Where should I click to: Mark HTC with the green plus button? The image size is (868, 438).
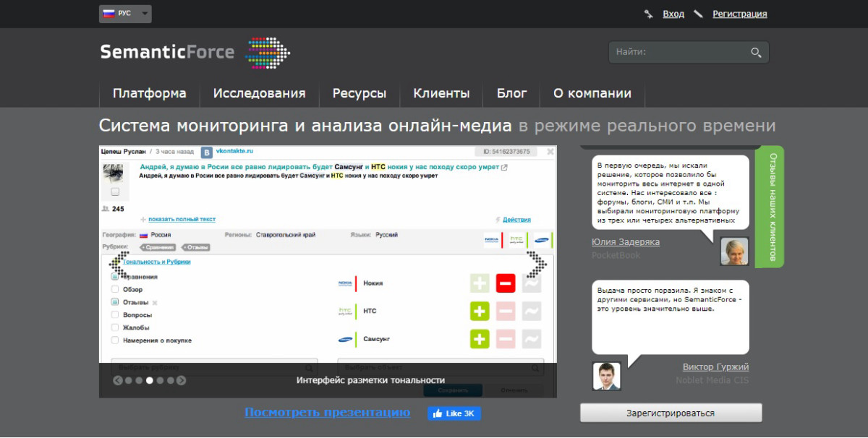[480, 311]
